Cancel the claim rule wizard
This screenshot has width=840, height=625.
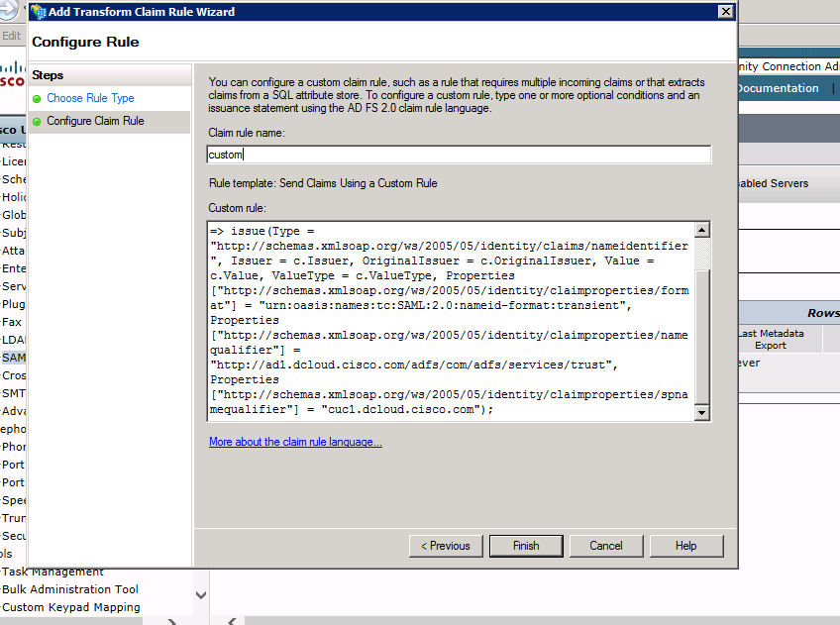606,546
